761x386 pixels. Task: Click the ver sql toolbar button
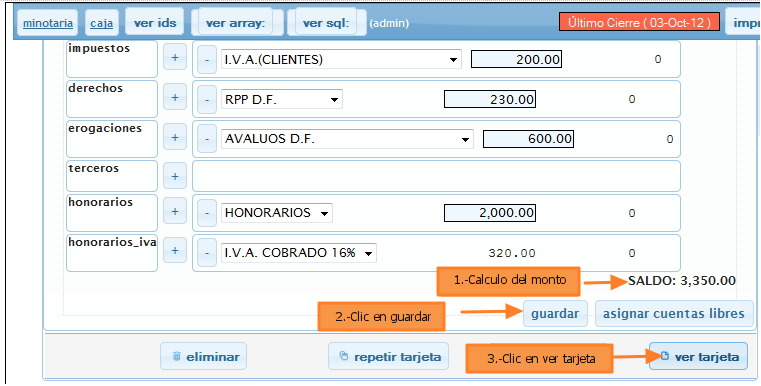(x=325, y=23)
